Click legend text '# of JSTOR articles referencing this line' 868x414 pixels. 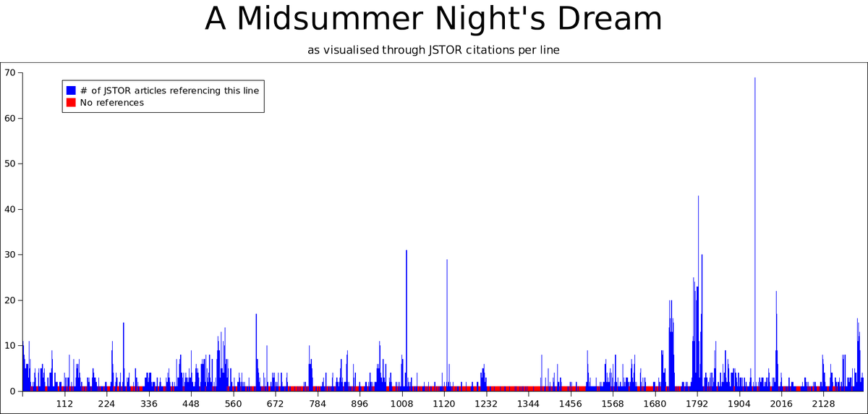click(x=169, y=90)
